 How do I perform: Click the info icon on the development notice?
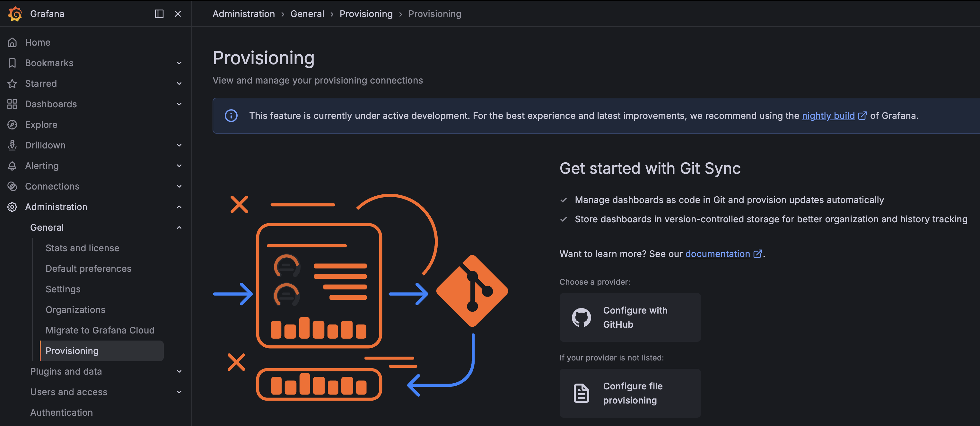click(231, 115)
